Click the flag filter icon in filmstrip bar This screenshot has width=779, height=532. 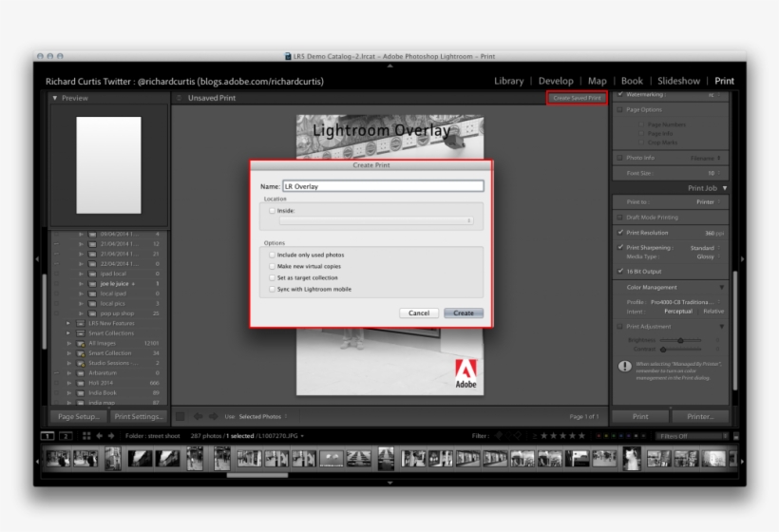[x=499, y=436]
